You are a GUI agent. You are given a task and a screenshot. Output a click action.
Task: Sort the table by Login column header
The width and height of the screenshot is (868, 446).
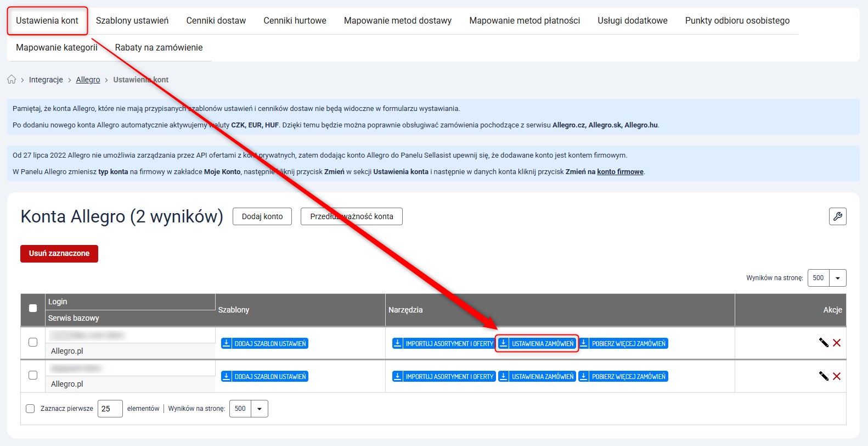pyautogui.click(x=58, y=302)
